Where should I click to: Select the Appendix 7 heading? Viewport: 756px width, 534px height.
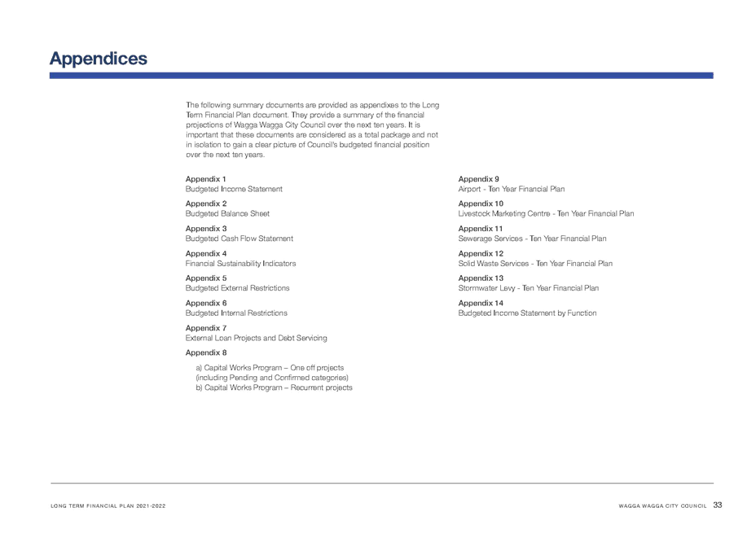[206, 328]
